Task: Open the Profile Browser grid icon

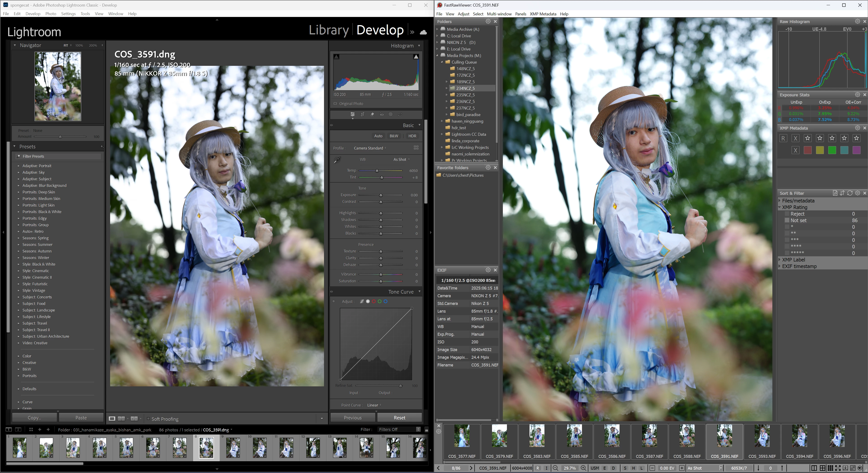Action: [416, 148]
